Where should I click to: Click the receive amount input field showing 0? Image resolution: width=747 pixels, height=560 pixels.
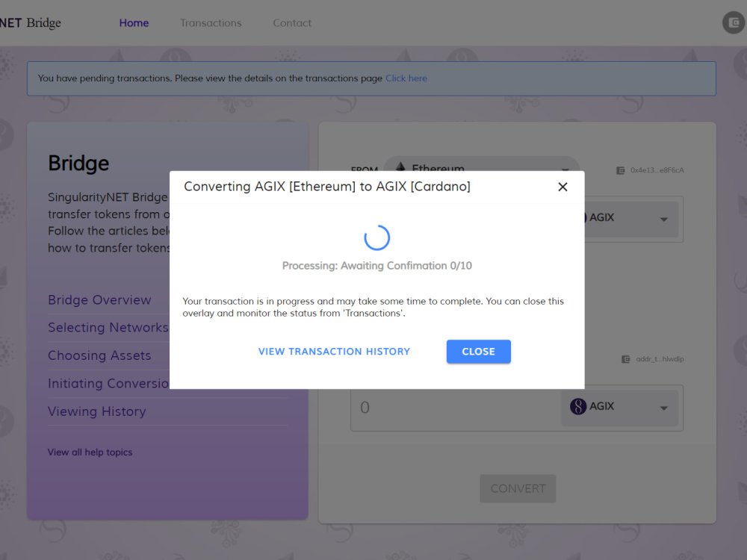point(455,408)
